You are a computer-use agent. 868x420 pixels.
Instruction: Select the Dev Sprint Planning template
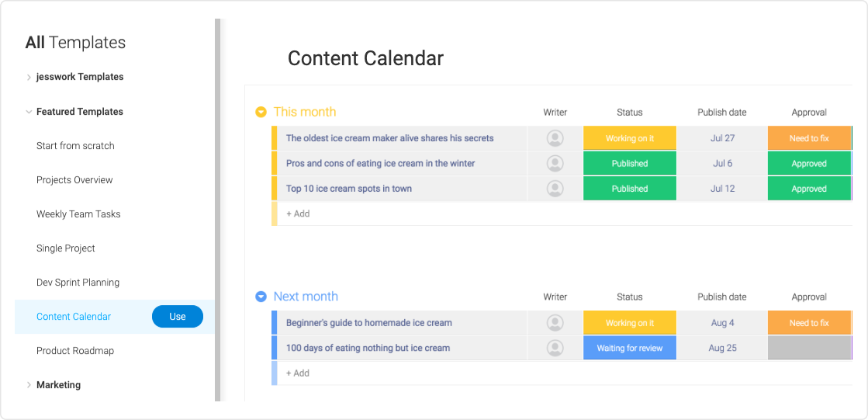point(78,283)
